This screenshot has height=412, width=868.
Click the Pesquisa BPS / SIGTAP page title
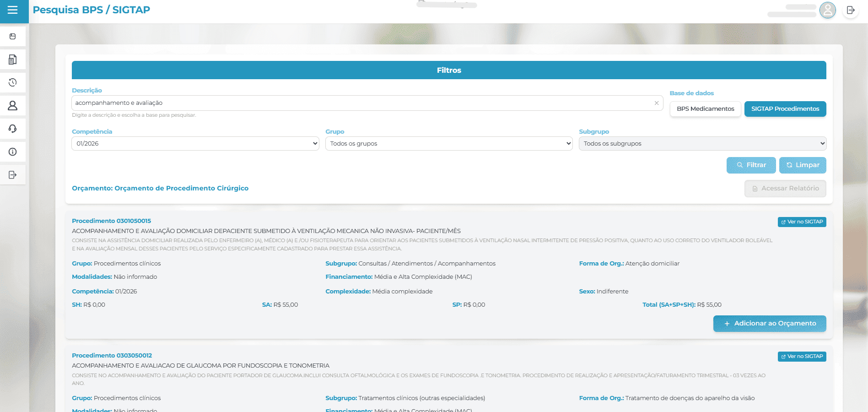click(92, 10)
